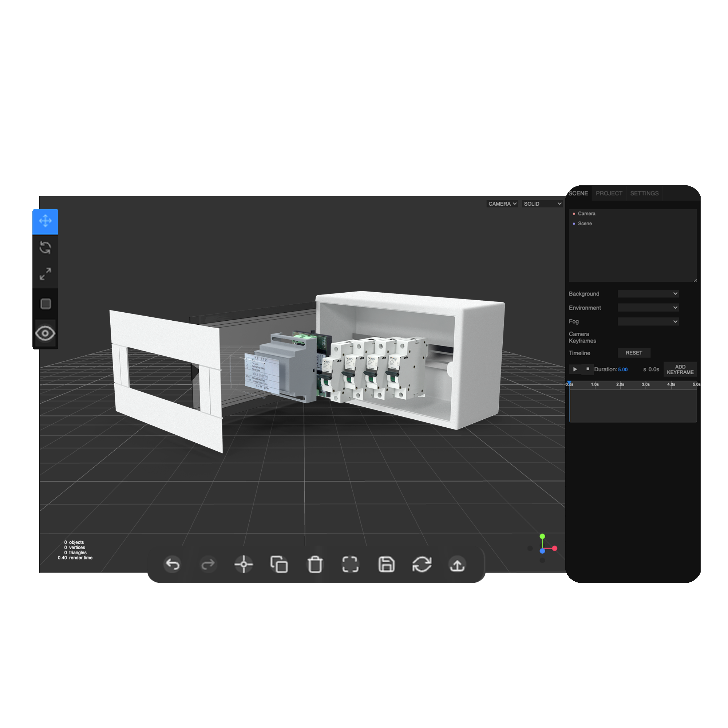Image resolution: width=728 pixels, height=728 pixels.
Task: Switch to the PROJECT tab
Action: coord(609,193)
